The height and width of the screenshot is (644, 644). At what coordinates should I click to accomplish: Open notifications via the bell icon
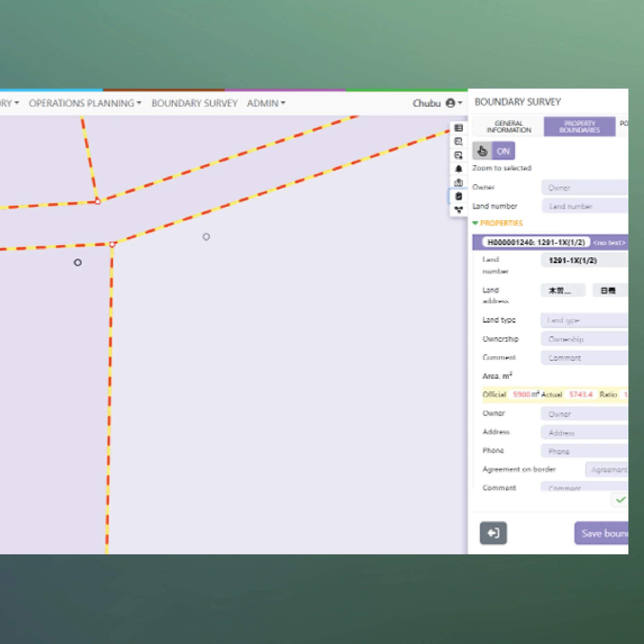click(458, 169)
